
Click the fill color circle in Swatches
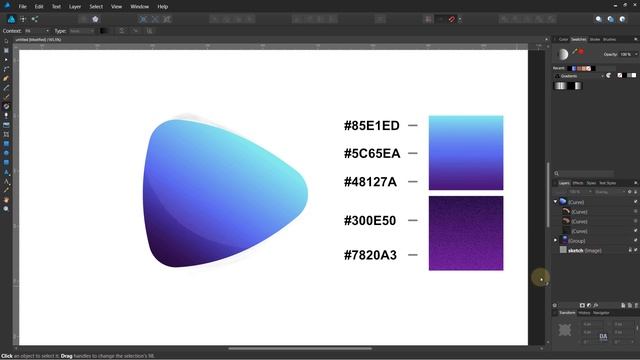point(563,54)
